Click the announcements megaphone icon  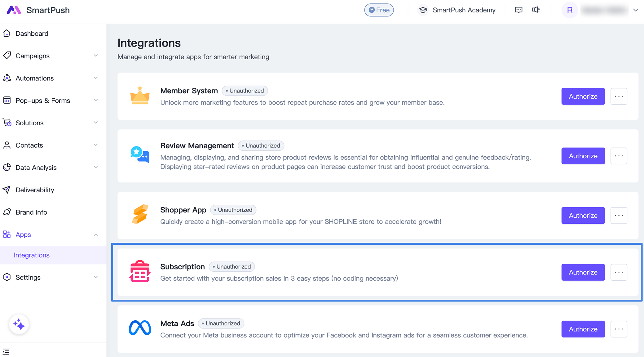(x=536, y=10)
